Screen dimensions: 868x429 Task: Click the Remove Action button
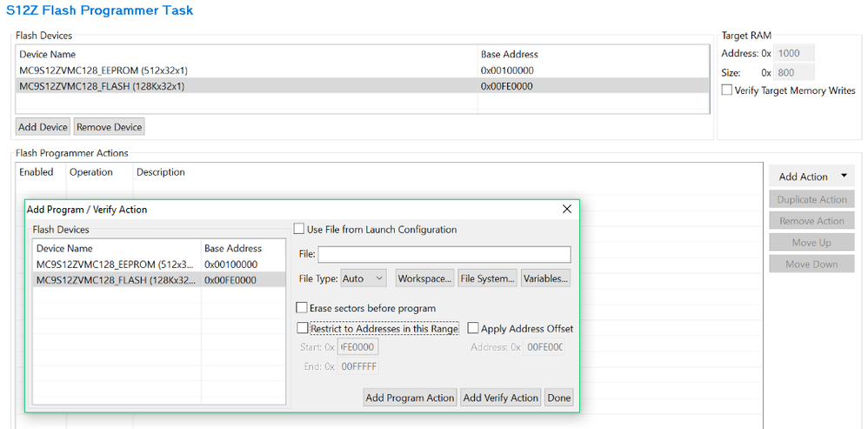(x=811, y=221)
